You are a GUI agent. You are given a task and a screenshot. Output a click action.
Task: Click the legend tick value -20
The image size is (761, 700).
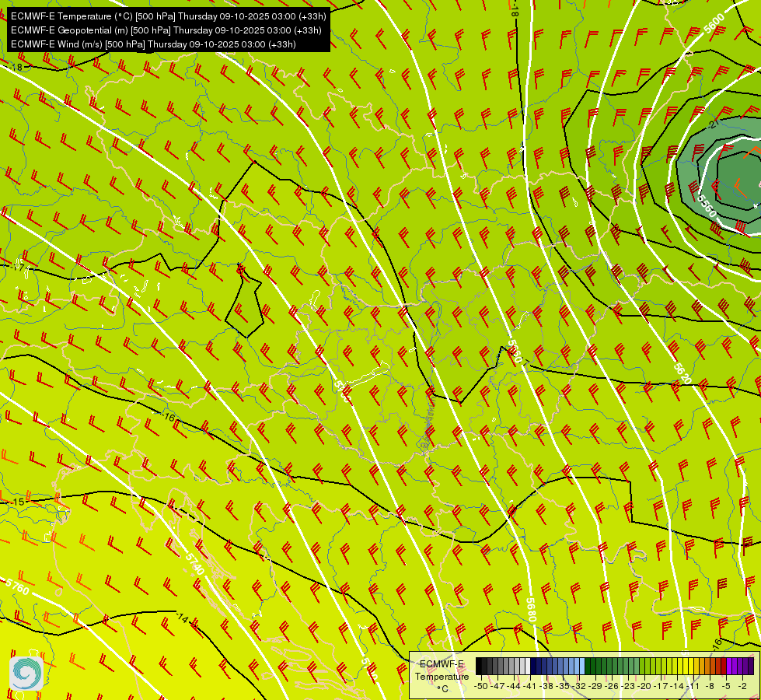644,686
